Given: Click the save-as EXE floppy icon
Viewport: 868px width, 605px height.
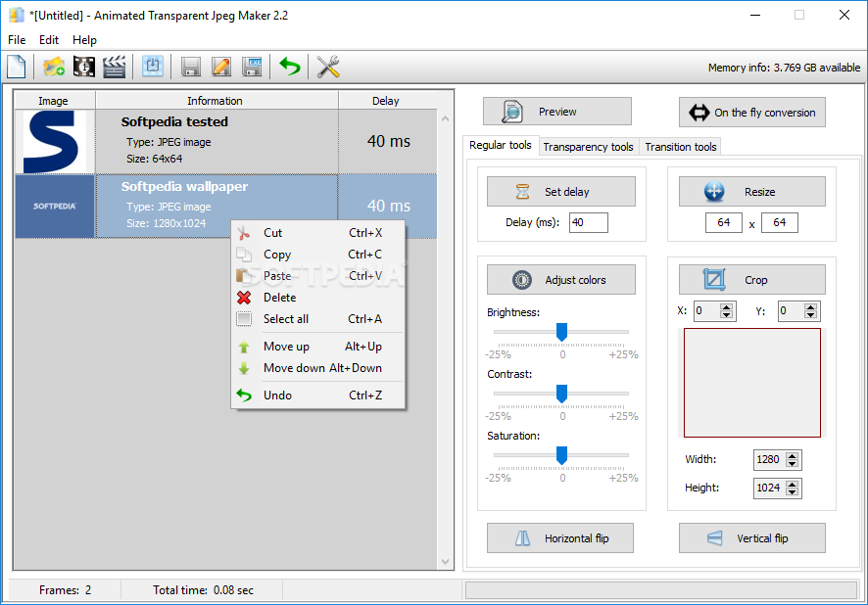Looking at the screenshot, I should (253, 67).
